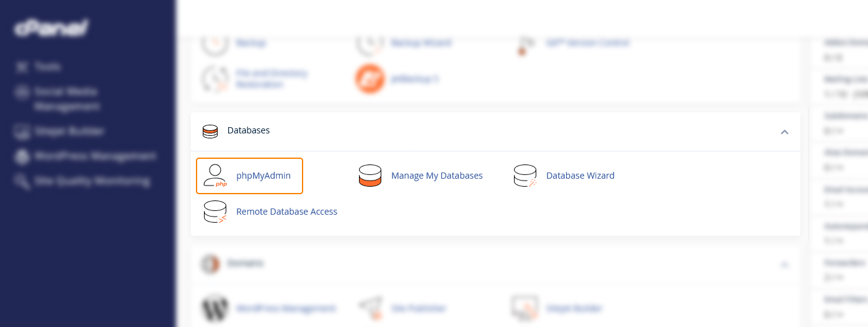Click the Database Wizard wand icon

525,176
